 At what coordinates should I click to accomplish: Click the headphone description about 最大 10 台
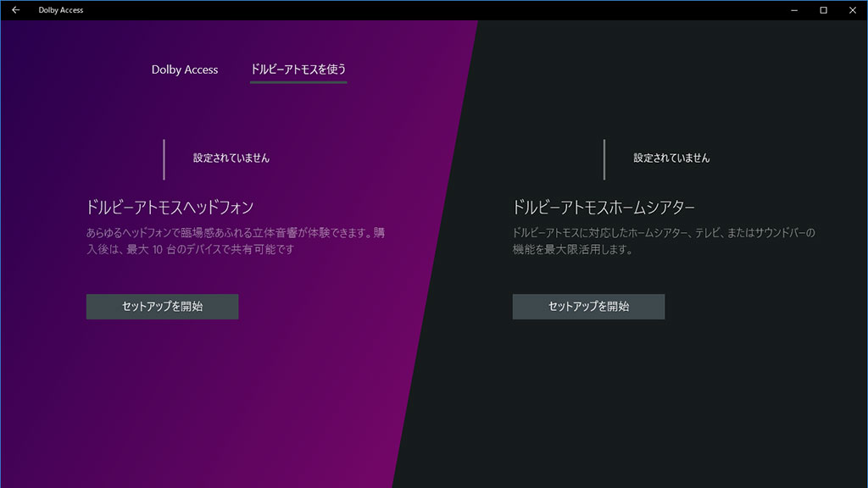click(x=195, y=250)
